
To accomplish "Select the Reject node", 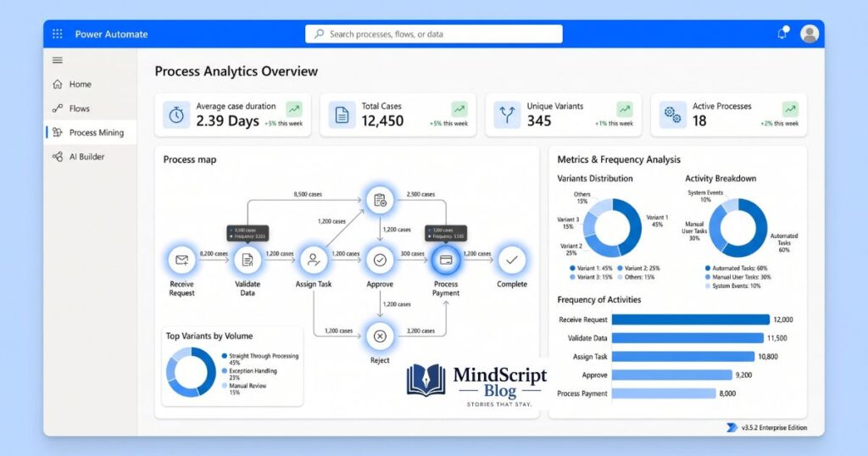I will click(380, 336).
